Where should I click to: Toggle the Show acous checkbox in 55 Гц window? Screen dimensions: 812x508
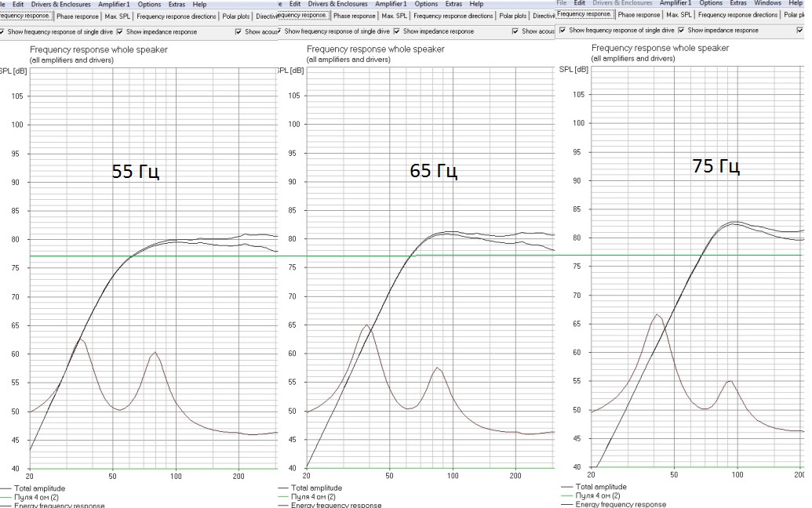[239, 32]
